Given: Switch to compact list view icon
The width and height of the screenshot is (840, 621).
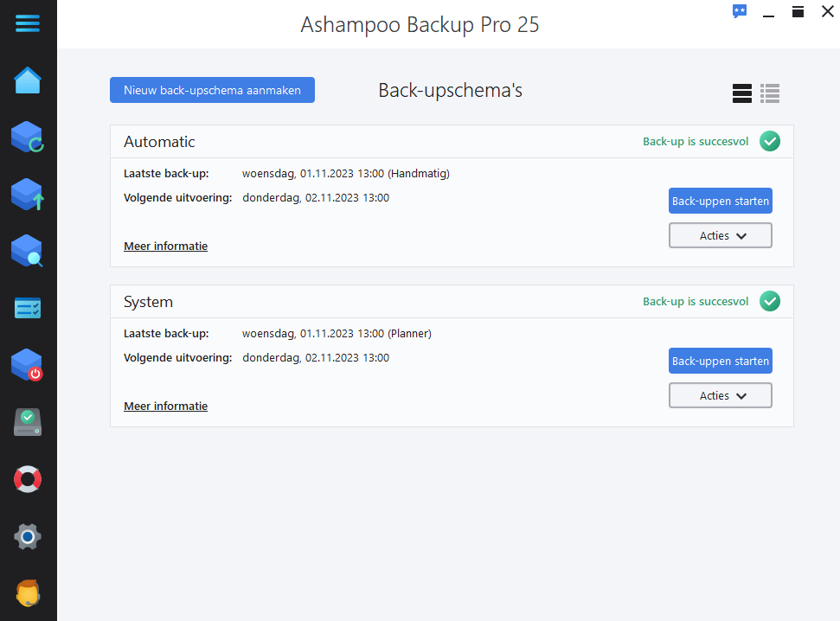Looking at the screenshot, I should pos(770,93).
